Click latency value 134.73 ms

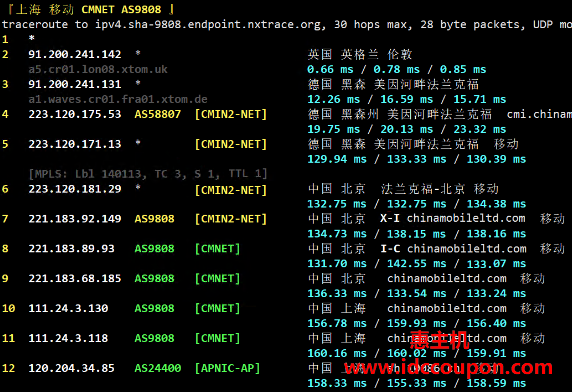point(337,234)
